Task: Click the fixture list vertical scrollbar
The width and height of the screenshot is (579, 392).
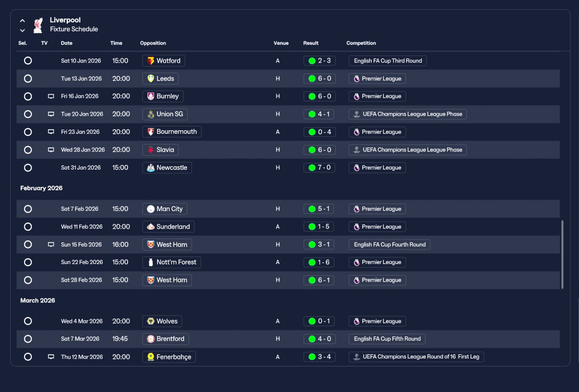Action: (x=562, y=255)
